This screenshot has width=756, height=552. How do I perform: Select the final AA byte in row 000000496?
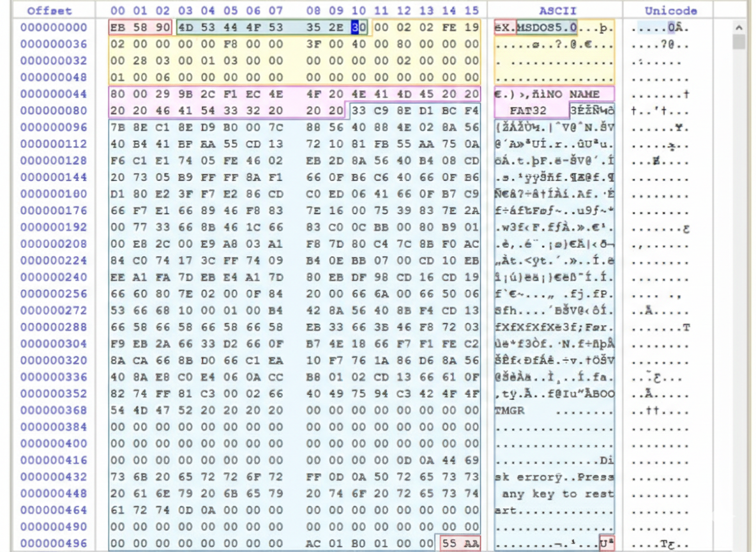(x=471, y=543)
